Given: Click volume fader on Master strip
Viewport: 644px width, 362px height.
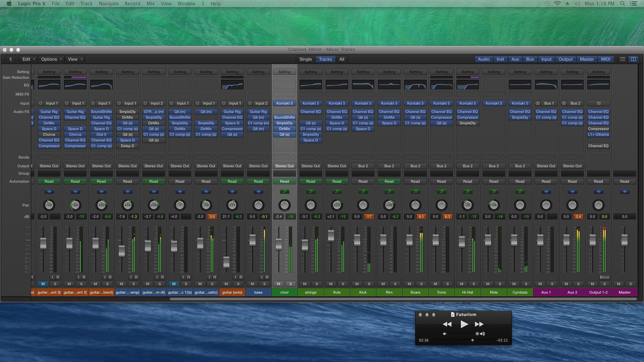Looking at the screenshot, I should (624, 240).
